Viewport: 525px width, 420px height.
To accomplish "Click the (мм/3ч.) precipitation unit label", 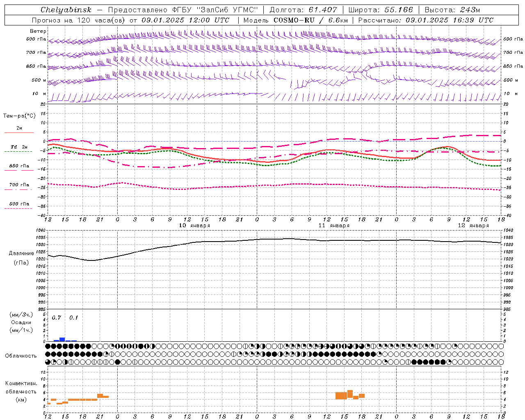I will [x=21, y=315].
